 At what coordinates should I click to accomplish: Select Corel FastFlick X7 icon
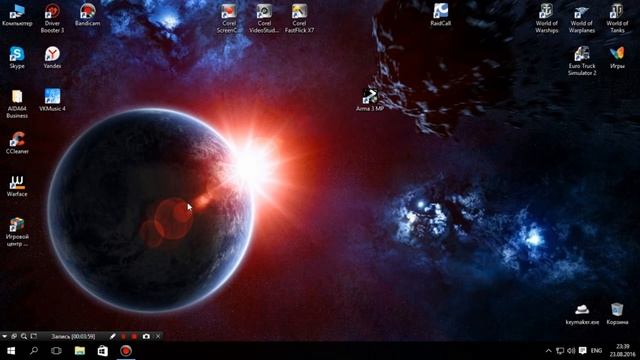click(x=299, y=18)
